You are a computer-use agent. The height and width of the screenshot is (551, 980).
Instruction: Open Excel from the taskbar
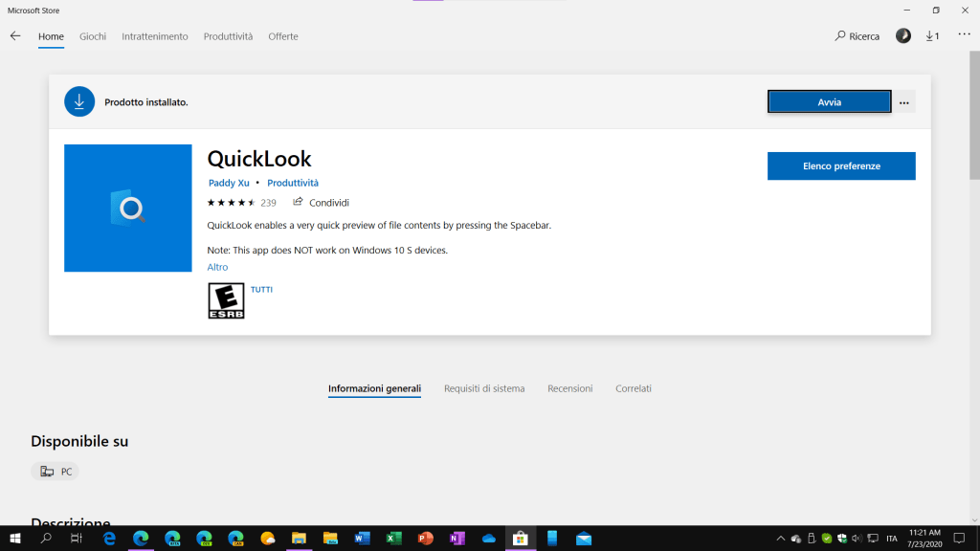[393, 539]
